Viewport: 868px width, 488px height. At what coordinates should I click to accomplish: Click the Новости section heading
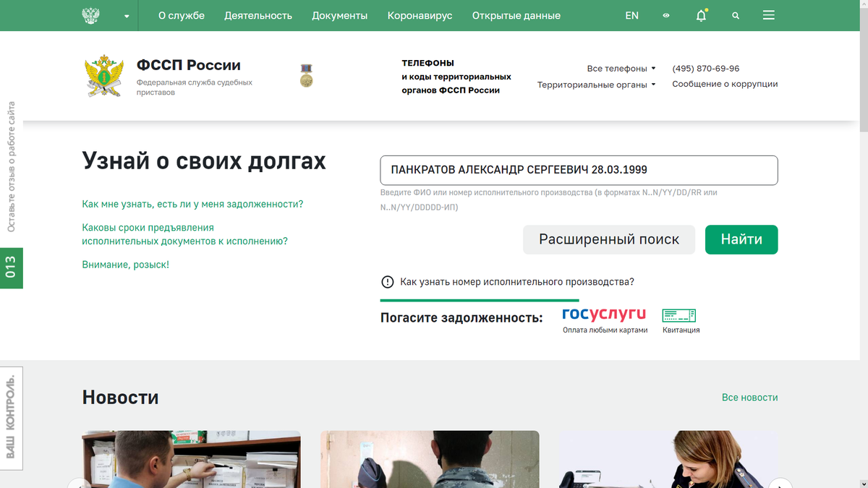click(120, 397)
